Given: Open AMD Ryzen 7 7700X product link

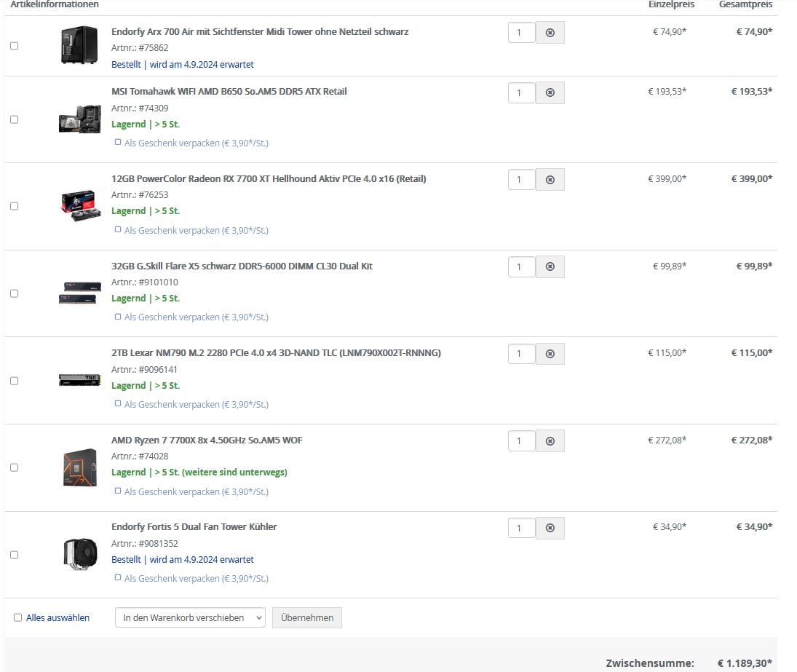Looking at the screenshot, I should pos(207,440).
